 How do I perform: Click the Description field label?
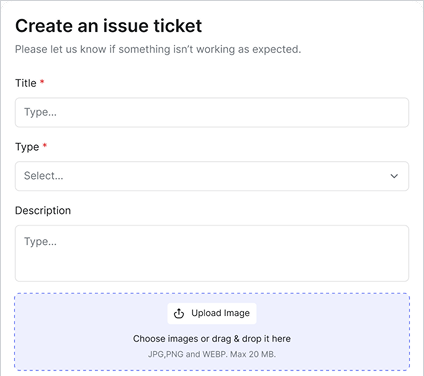(43, 210)
